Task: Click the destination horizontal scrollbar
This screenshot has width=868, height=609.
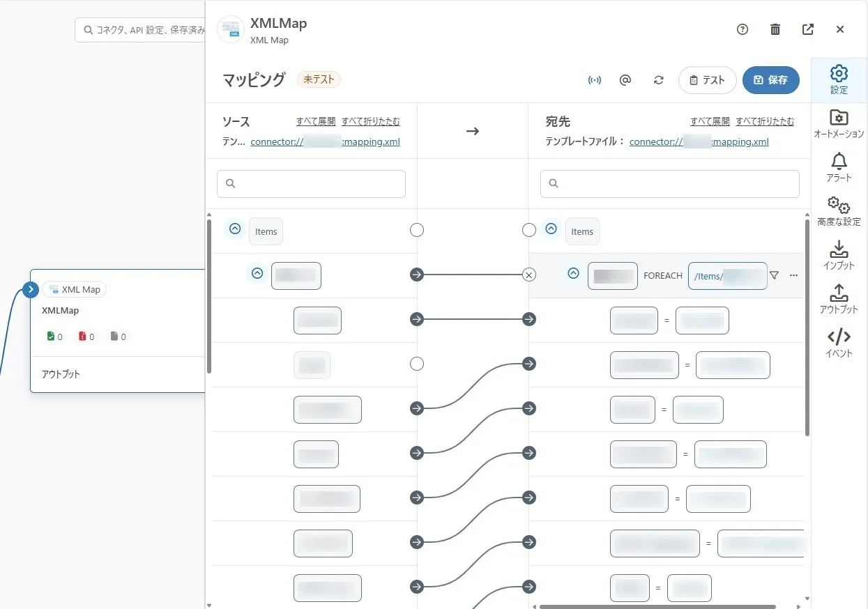Action: point(657,606)
